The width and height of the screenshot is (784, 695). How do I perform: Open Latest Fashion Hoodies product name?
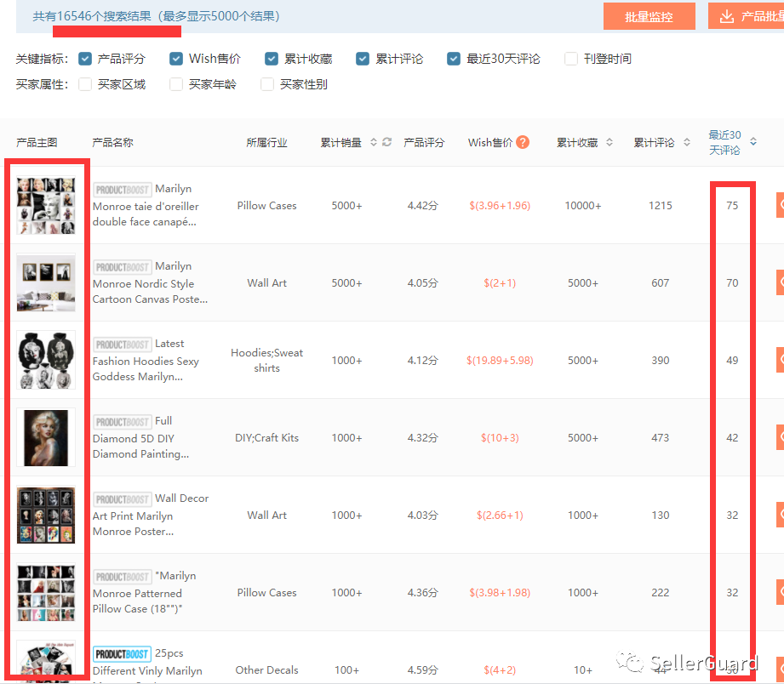click(146, 361)
